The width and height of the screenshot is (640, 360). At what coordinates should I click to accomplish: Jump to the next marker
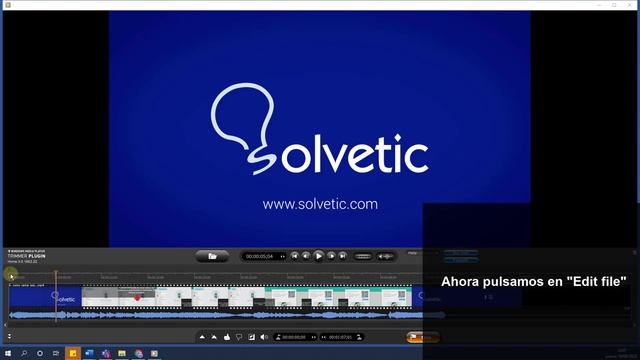[x=343, y=256]
